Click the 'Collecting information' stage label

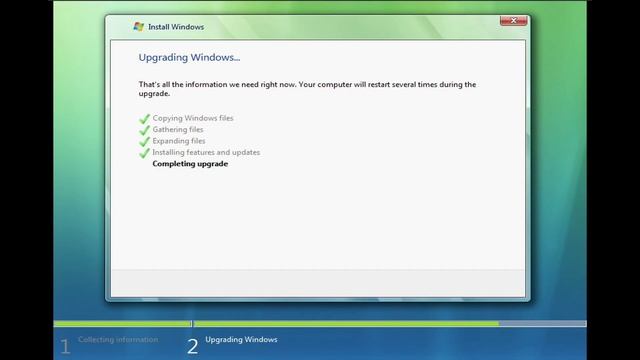(118, 339)
